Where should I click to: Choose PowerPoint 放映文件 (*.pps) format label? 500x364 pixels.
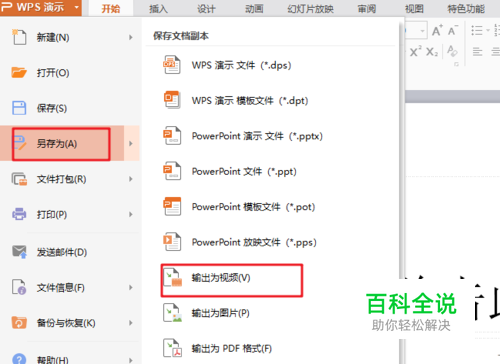coord(254,242)
